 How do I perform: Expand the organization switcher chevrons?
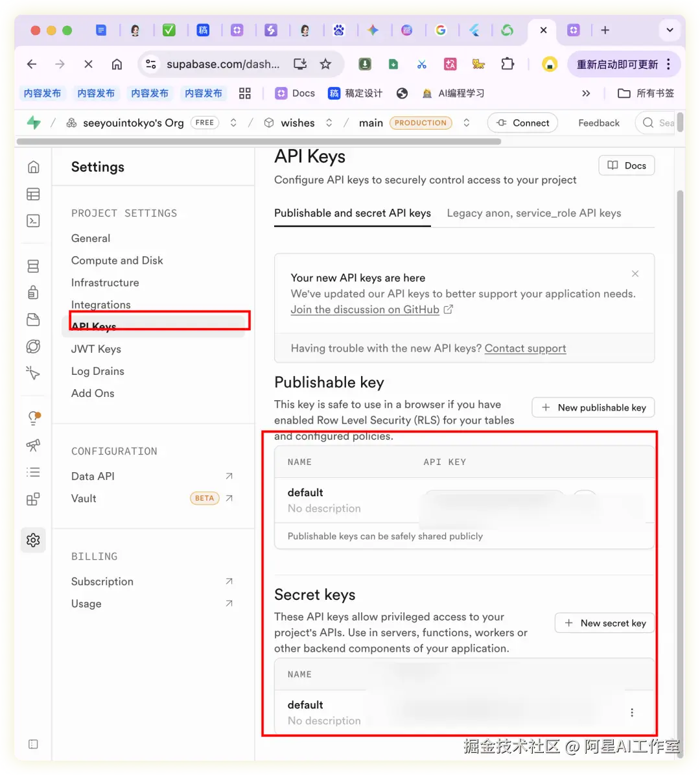[234, 123]
